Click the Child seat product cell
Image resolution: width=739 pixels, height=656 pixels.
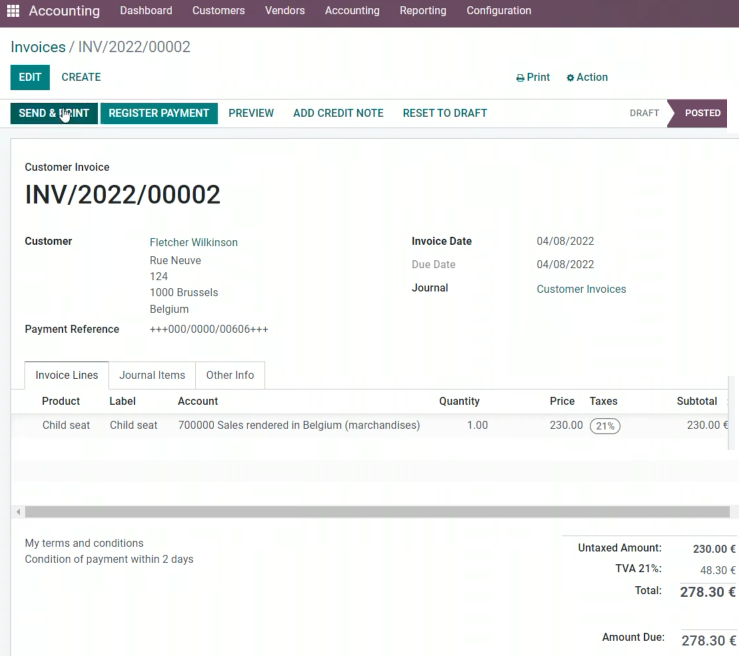tap(66, 425)
